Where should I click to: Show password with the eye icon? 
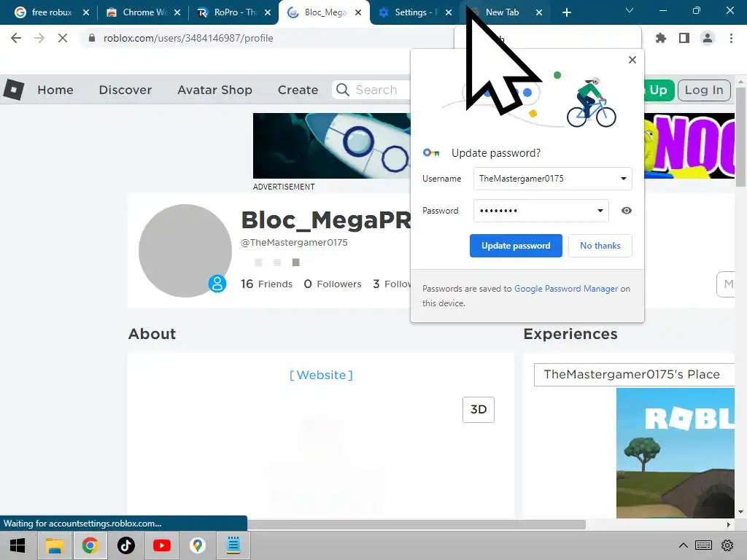627,211
